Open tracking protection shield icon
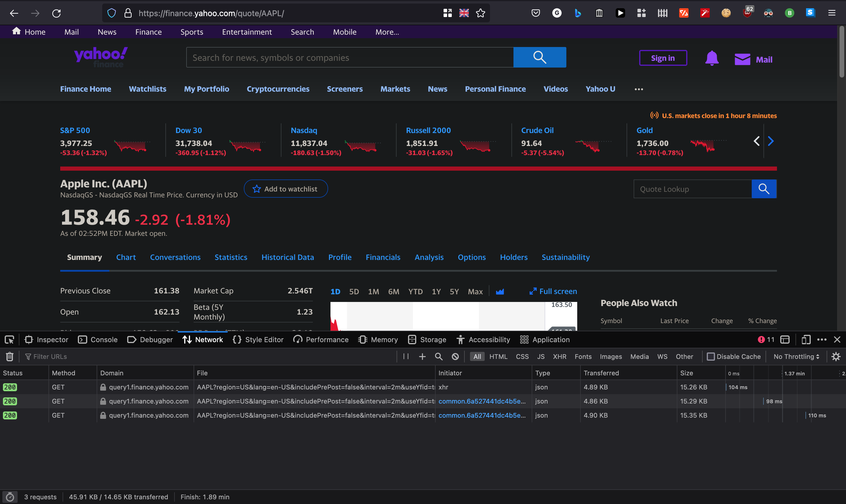 click(111, 13)
